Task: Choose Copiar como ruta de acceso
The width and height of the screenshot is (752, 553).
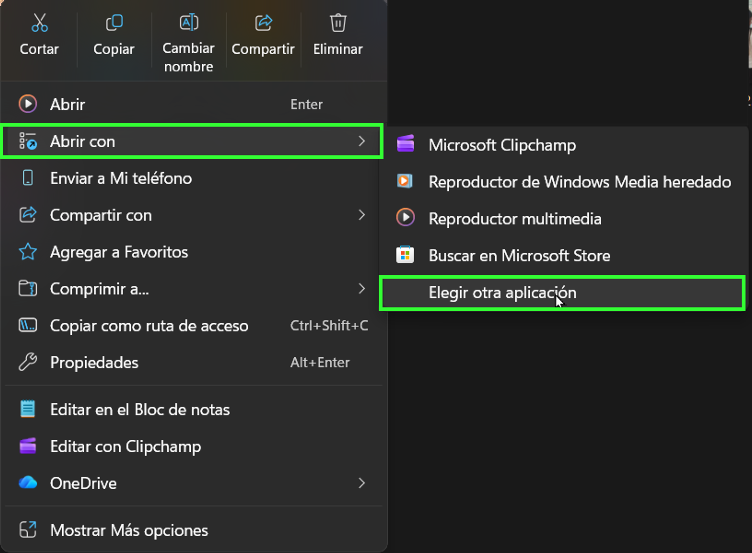Action: 193,326
